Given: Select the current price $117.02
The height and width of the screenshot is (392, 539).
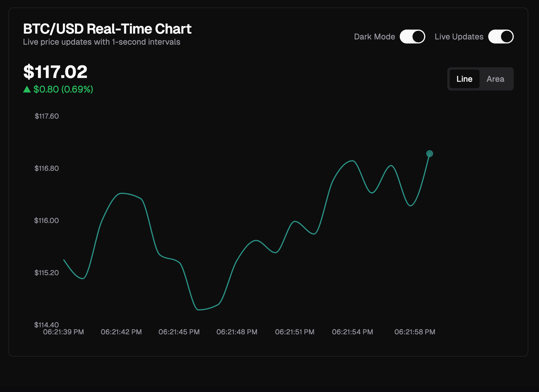Looking at the screenshot, I should click(x=55, y=72).
